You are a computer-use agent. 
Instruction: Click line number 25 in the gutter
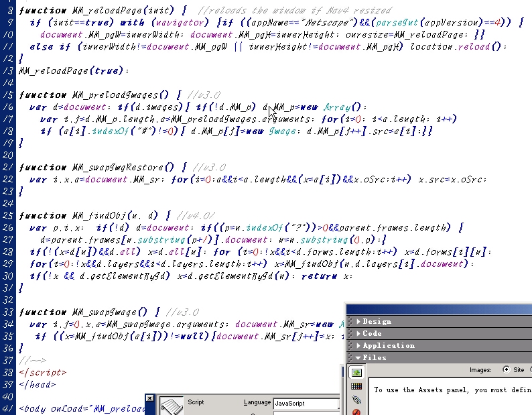(x=8, y=215)
